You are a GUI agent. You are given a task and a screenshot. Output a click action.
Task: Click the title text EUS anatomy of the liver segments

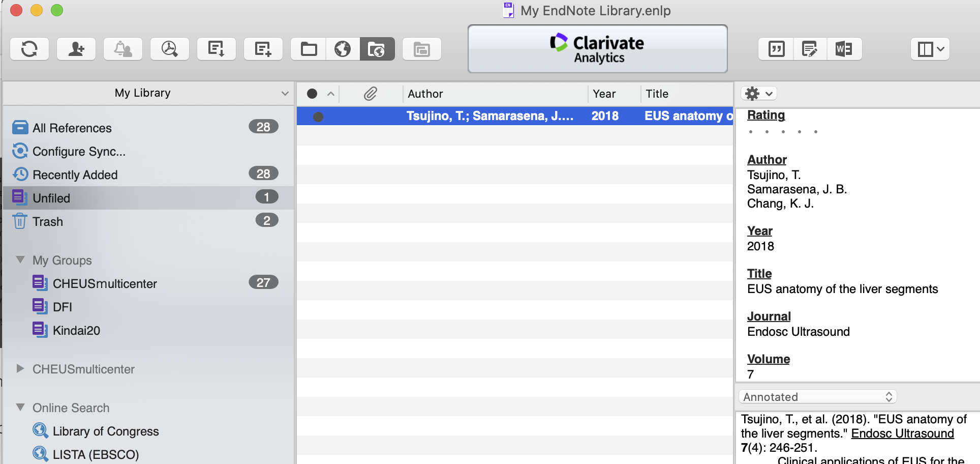pyautogui.click(x=842, y=289)
